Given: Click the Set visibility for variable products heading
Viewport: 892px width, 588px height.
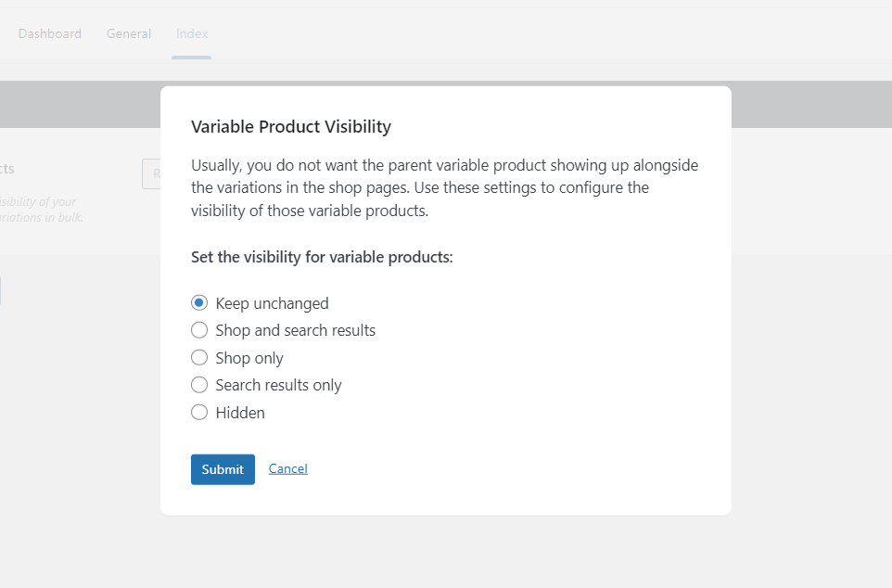Looking at the screenshot, I should point(322,257).
